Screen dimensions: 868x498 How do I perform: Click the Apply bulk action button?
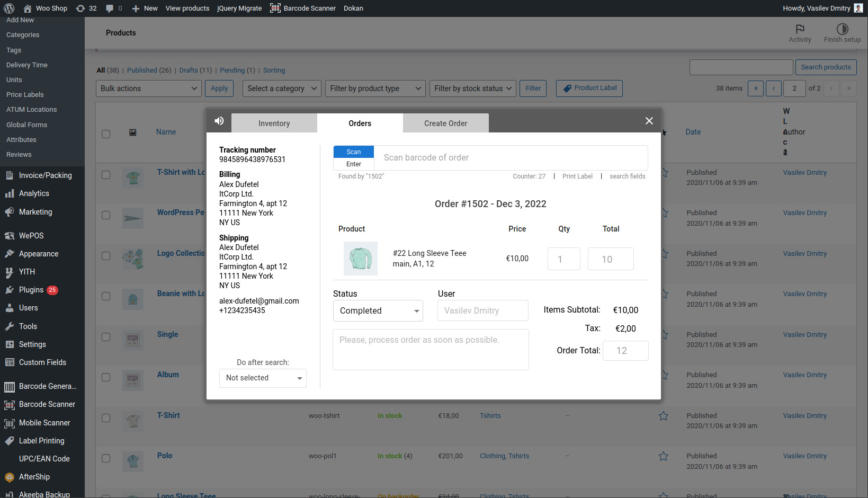click(219, 88)
